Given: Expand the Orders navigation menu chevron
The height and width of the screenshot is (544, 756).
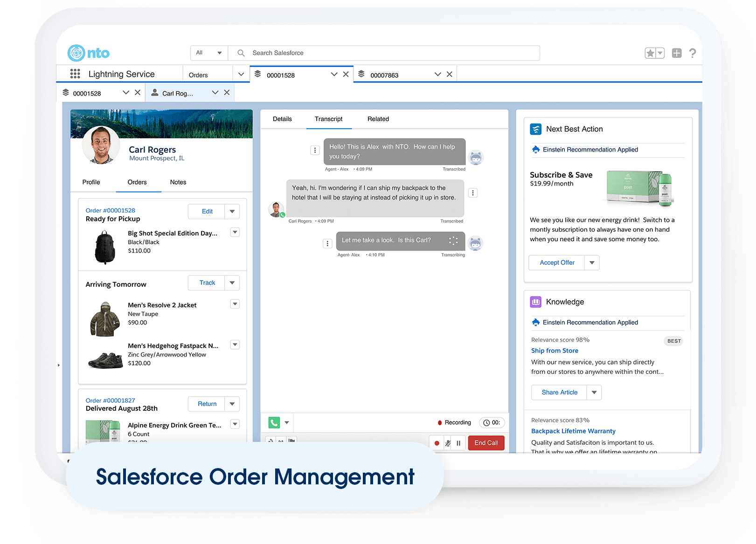Looking at the screenshot, I should 241,74.
